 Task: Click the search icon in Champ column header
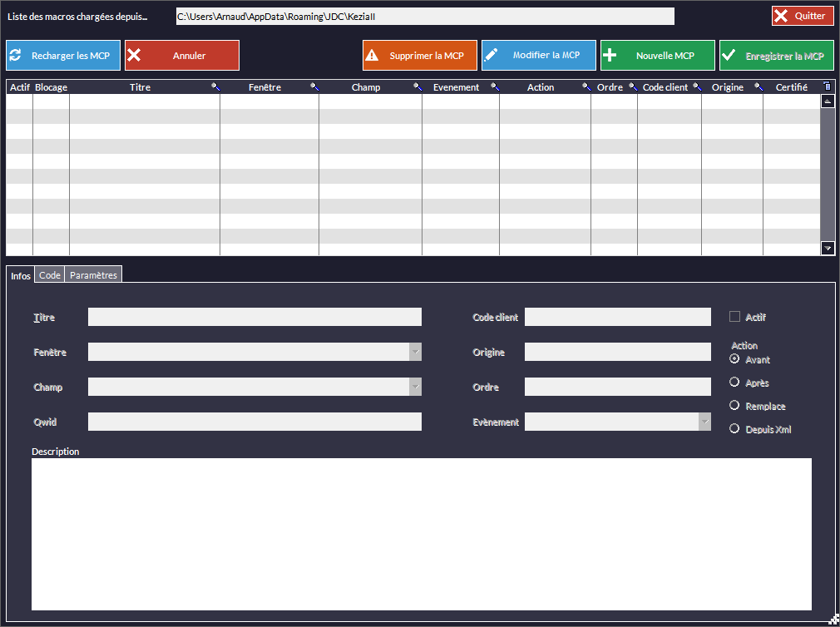point(417,86)
